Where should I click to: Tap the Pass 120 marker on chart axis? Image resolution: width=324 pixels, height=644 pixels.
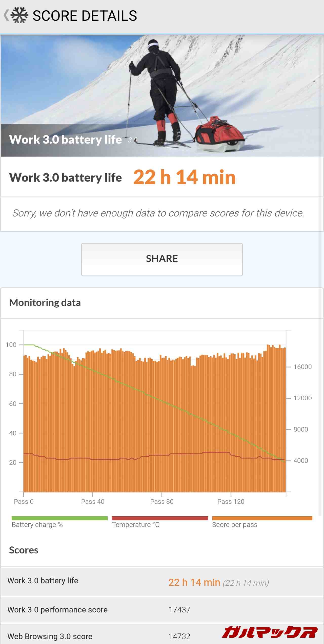(x=231, y=501)
